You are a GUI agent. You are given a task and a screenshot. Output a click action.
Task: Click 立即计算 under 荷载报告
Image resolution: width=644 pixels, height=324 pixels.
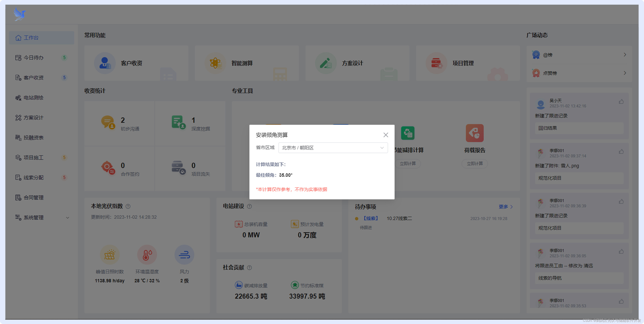point(474,164)
